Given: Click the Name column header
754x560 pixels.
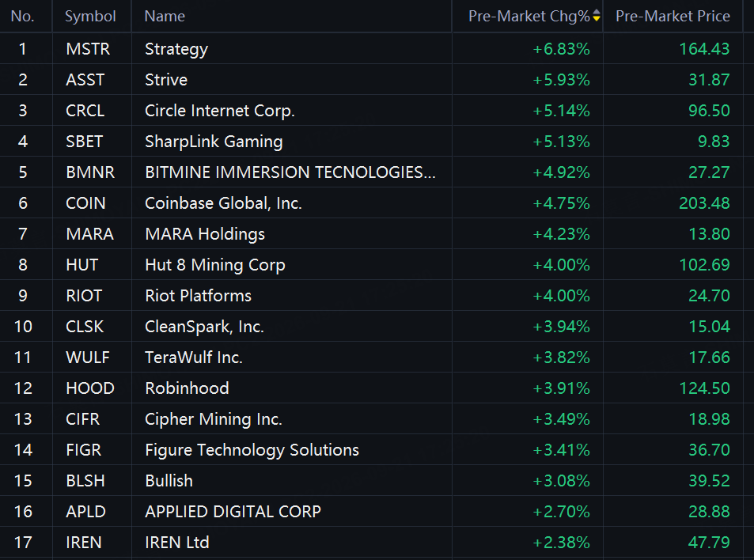Looking at the screenshot, I should pyautogui.click(x=165, y=16).
